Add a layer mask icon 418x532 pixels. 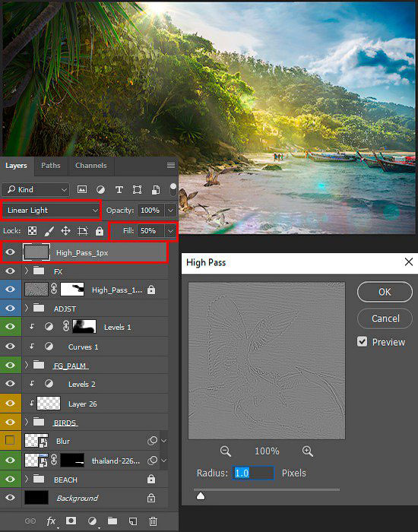point(71,521)
